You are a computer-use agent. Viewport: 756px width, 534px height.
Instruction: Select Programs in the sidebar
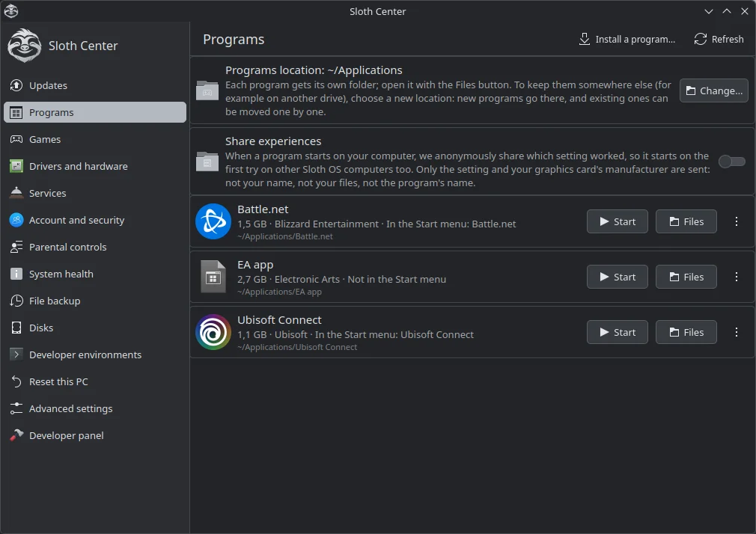coord(95,112)
